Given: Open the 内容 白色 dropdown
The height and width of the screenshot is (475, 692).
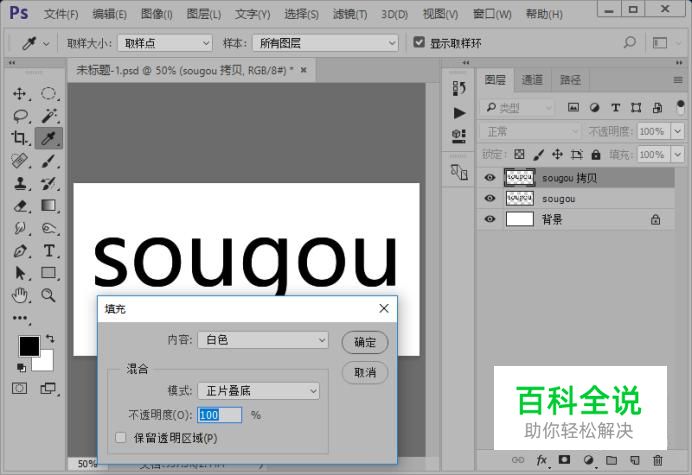Looking at the screenshot, I should tap(263, 340).
